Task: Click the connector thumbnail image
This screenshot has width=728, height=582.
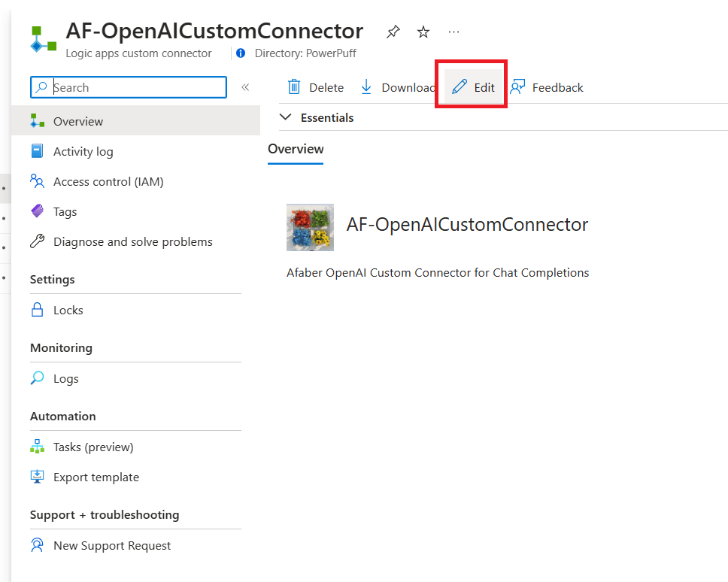Action: 310,226
